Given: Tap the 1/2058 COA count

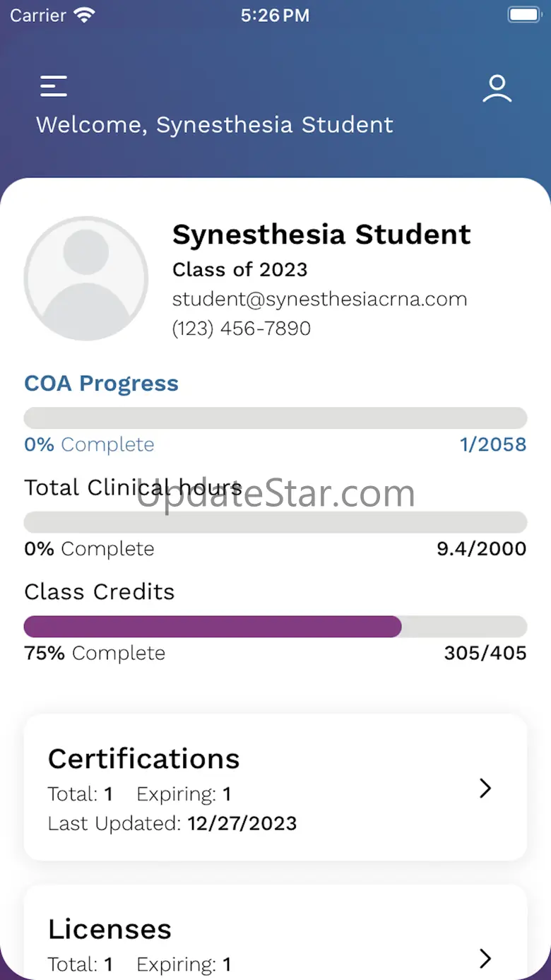Looking at the screenshot, I should click(x=493, y=444).
